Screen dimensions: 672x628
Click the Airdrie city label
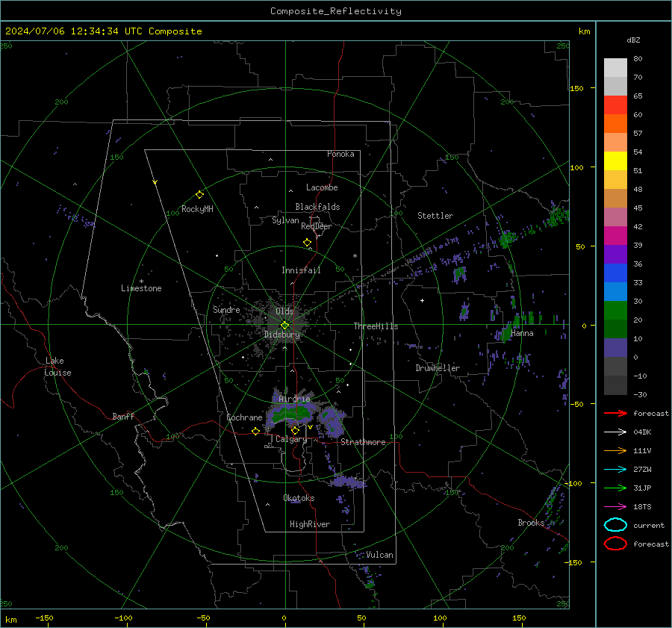point(294,399)
